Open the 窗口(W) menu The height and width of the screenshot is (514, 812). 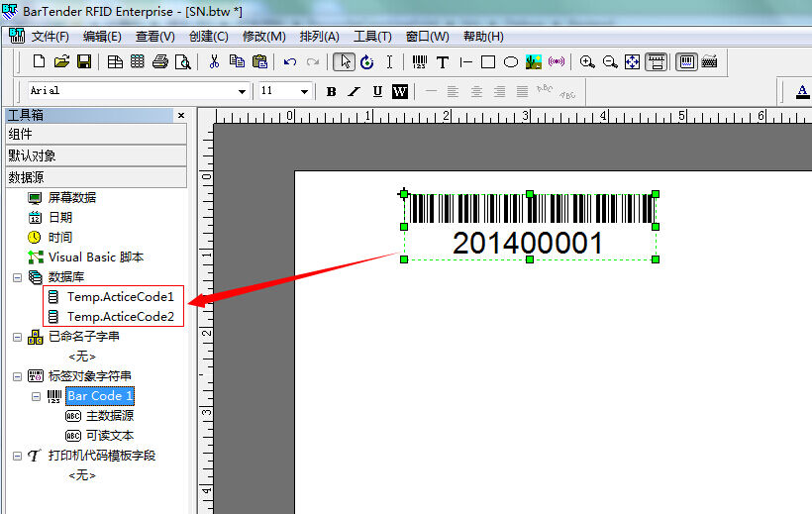pos(427,37)
